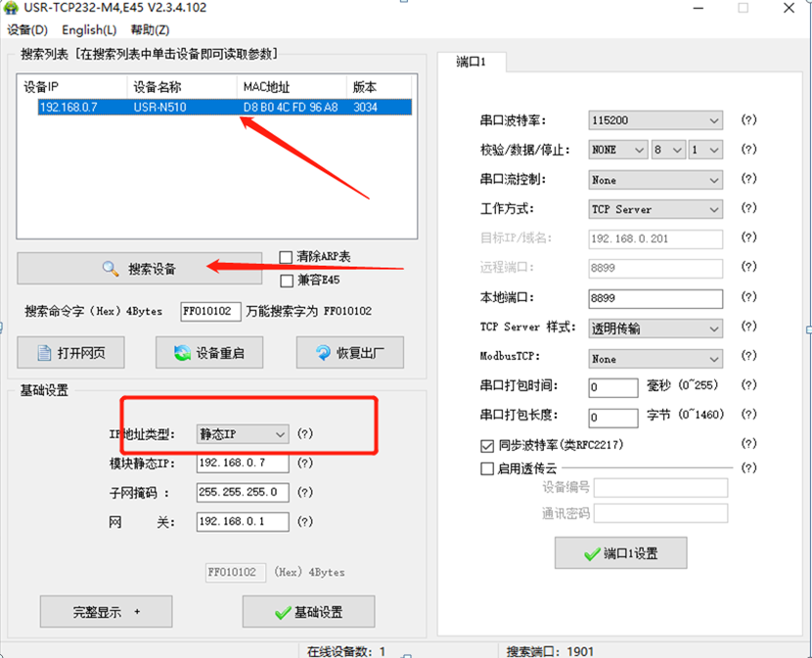Select the 端口1 tab
This screenshot has height=658, width=812.
[472, 63]
